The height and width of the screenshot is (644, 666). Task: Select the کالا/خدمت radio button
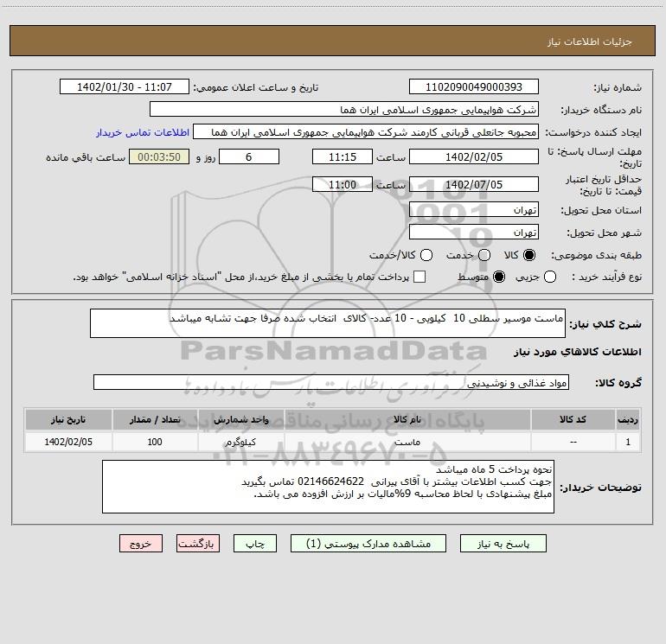[x=426, y=255]
